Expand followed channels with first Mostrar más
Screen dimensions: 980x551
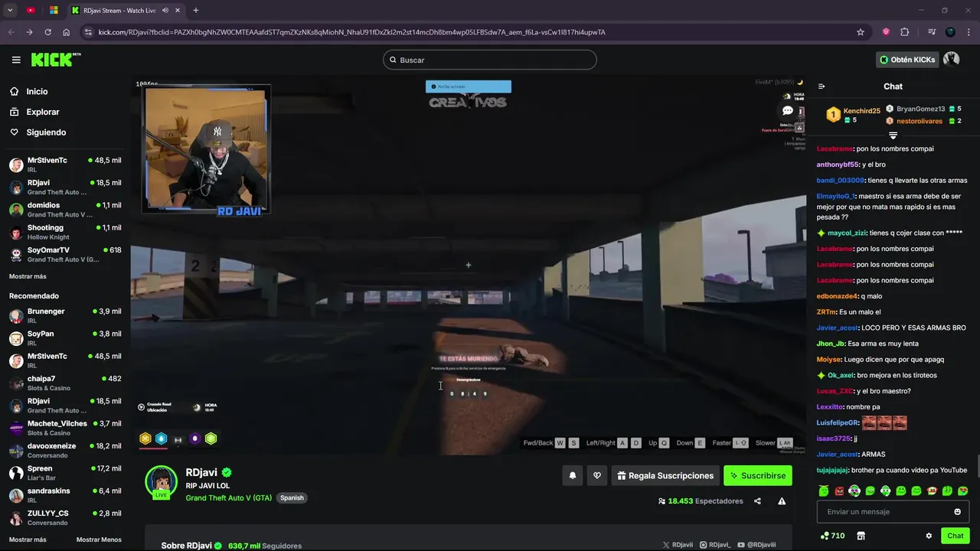coord(28,276)
